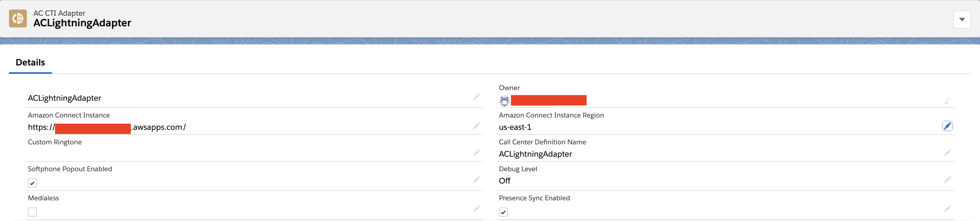Change owner icon in Owner row
This screenshot has width=980, height=221.
coord(947,101)
